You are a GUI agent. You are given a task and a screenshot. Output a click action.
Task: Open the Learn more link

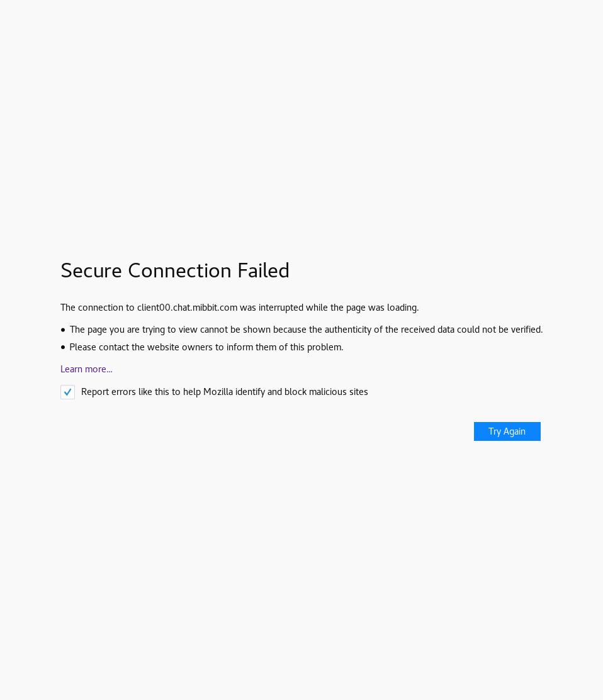coord(86,369)
